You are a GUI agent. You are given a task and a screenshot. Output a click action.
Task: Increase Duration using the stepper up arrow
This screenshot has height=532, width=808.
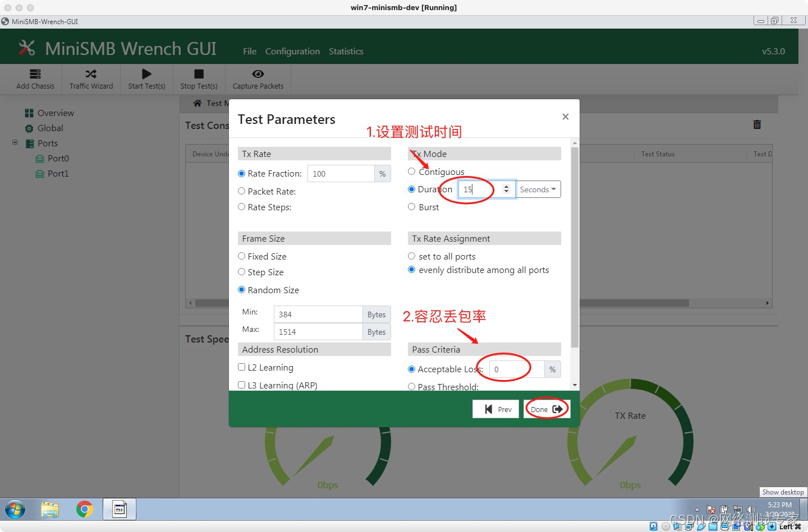pos(507,186)
